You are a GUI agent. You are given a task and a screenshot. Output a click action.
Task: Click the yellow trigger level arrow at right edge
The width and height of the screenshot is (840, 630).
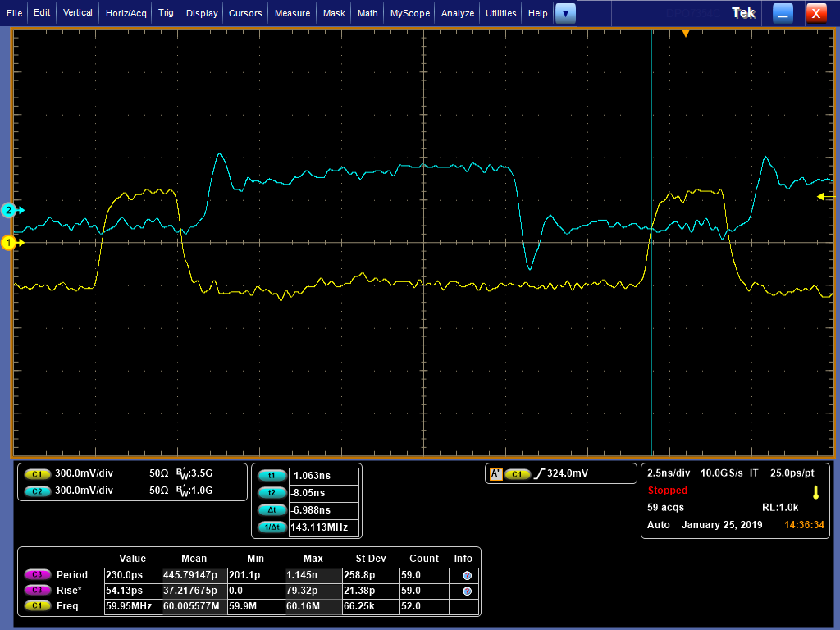(x=825, y=197)
